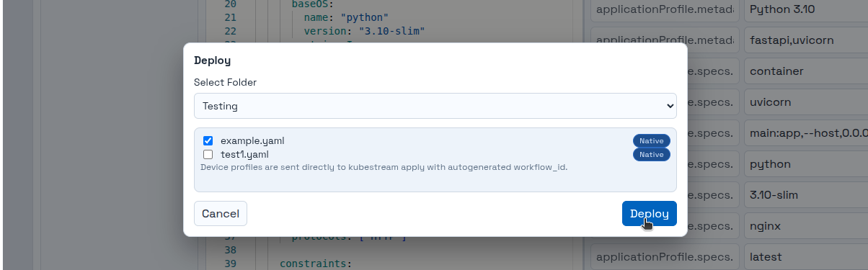Click the key field beside latest
This screenshot has height=270, width=868.
pyautogui.click(x=665, y=257)
